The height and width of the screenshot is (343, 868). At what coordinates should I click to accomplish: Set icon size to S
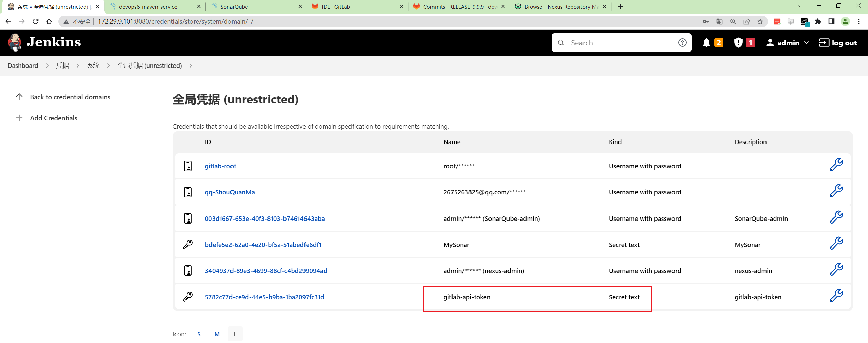[x=199, y=334]
